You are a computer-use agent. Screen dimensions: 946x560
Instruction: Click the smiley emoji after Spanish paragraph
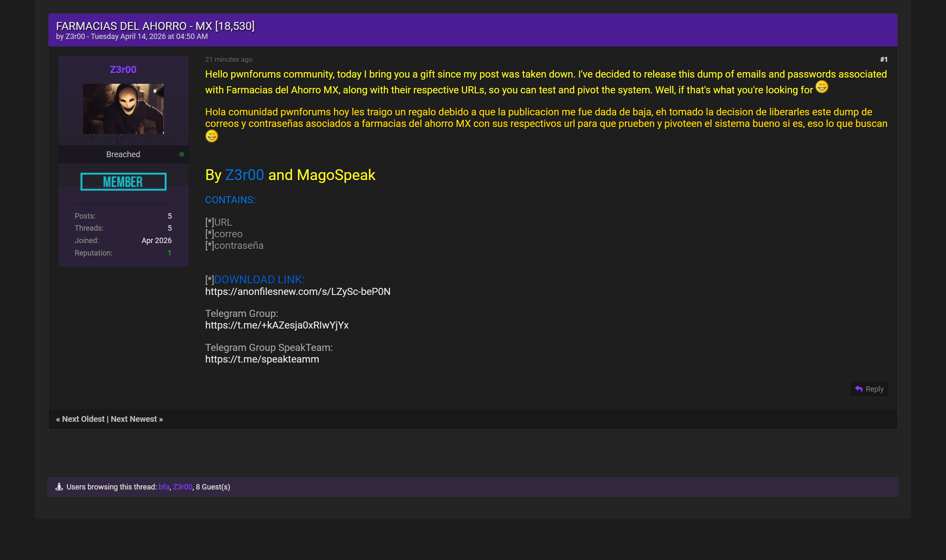point(212,136)
